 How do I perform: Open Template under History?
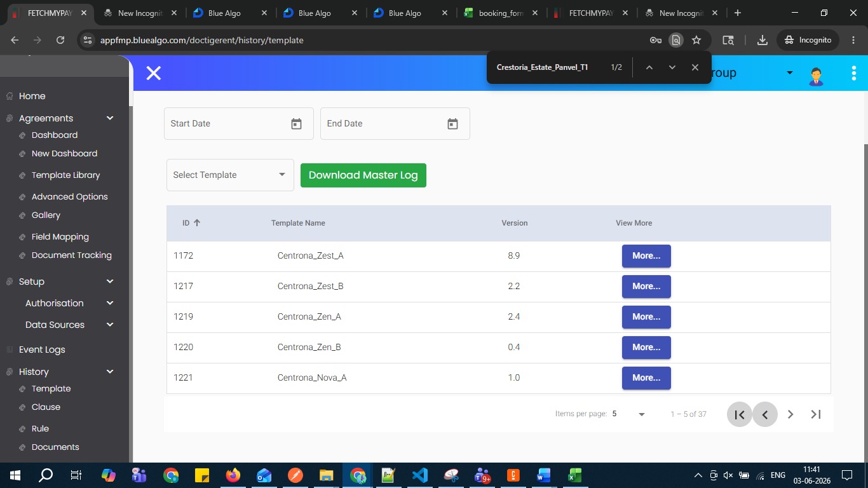(51, 388)
